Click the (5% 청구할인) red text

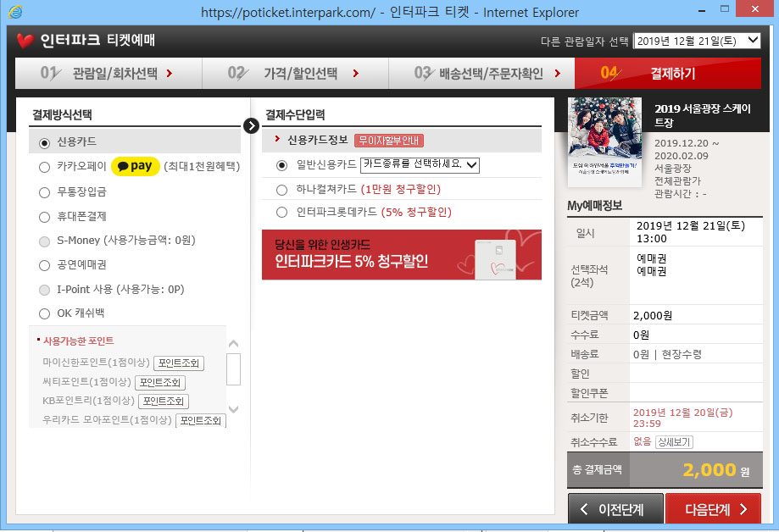[x=416, y=212]
